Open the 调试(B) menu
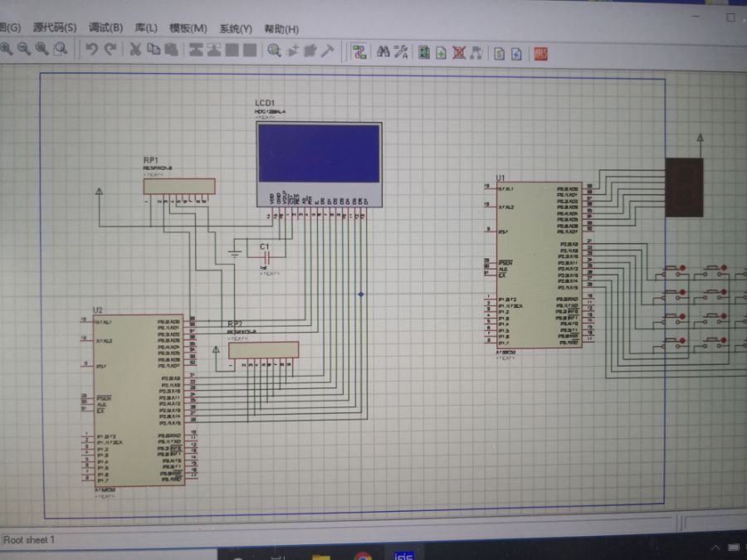This screenshot has height=560, width=747. coord(105,28)
